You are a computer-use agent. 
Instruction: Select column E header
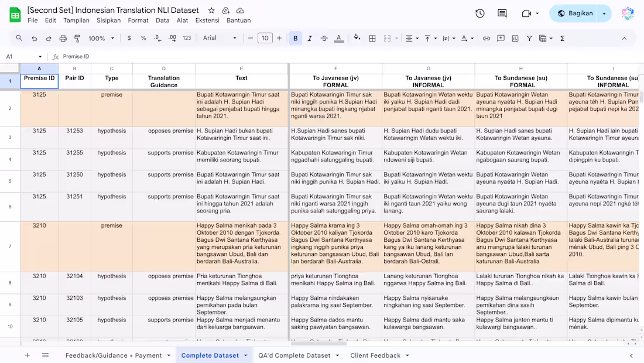[241, 69]
